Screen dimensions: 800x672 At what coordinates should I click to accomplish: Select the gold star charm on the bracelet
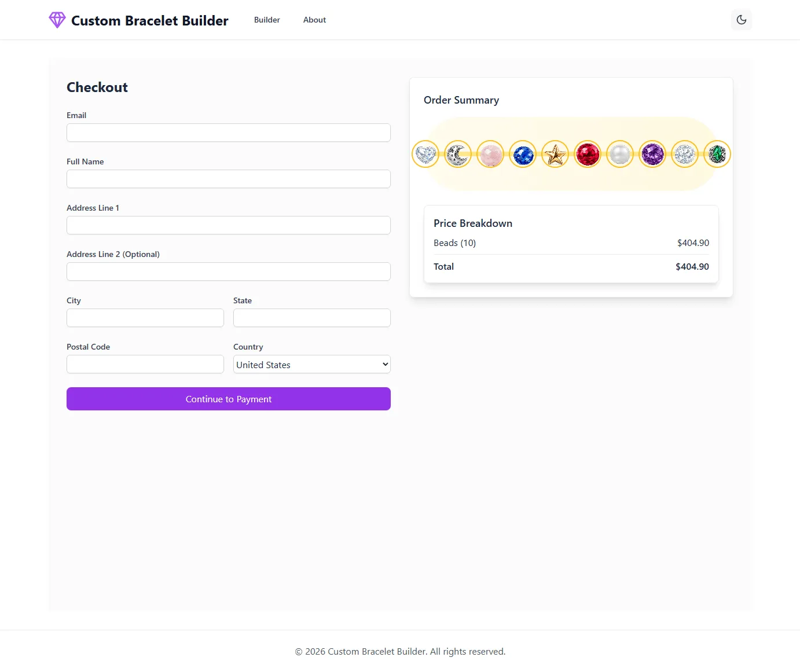coord(555,154)
